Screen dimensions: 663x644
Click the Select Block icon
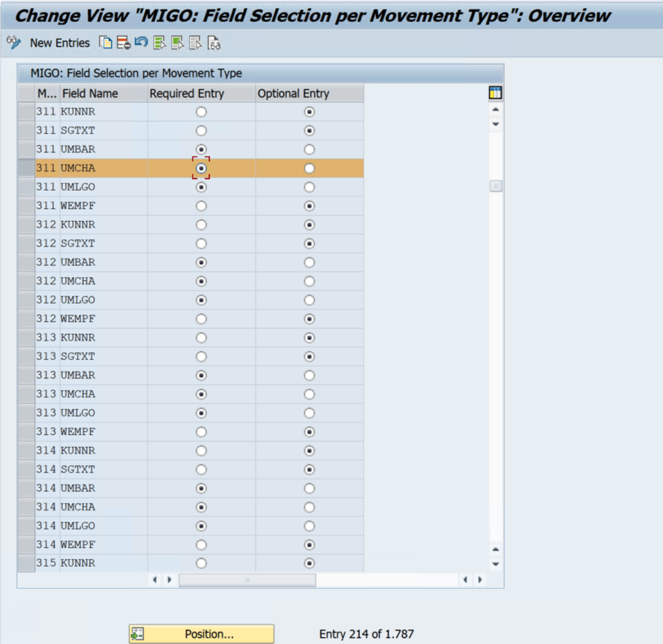(177, 43)
